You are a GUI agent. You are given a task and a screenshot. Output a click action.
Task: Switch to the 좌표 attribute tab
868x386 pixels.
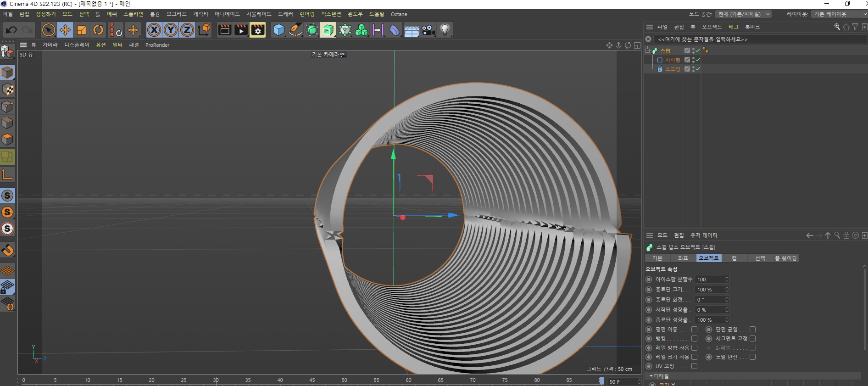coord(683,258)
